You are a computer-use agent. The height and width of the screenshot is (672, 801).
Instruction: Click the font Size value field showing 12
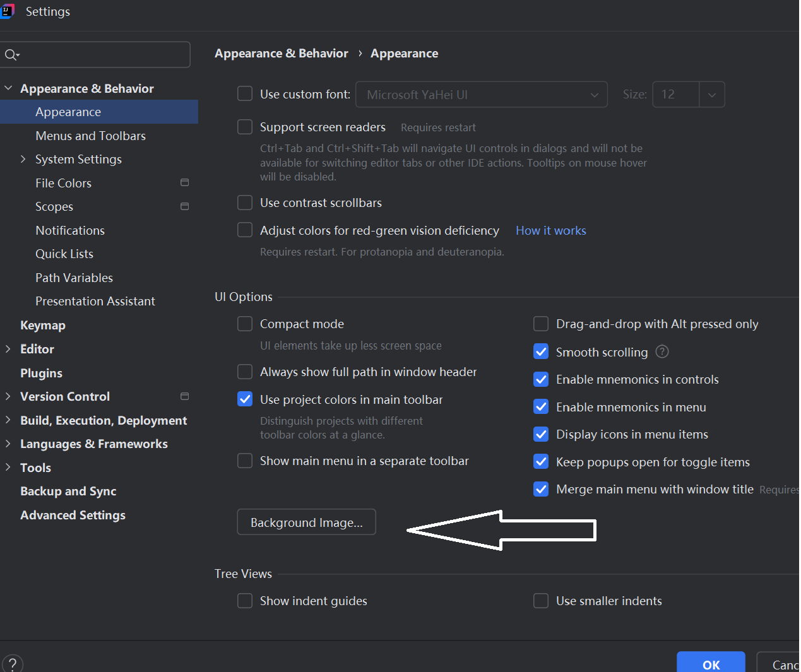[x=676, y=95]
